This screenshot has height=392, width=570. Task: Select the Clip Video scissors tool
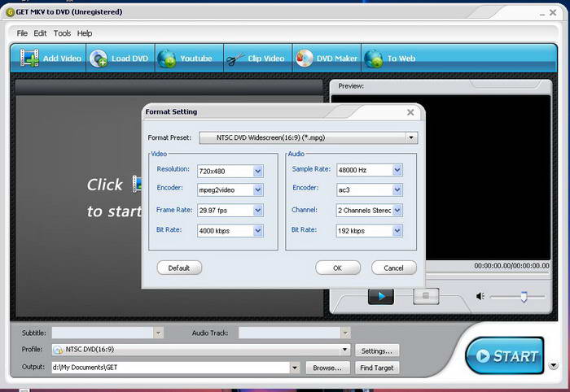click(x=235, y=59)
